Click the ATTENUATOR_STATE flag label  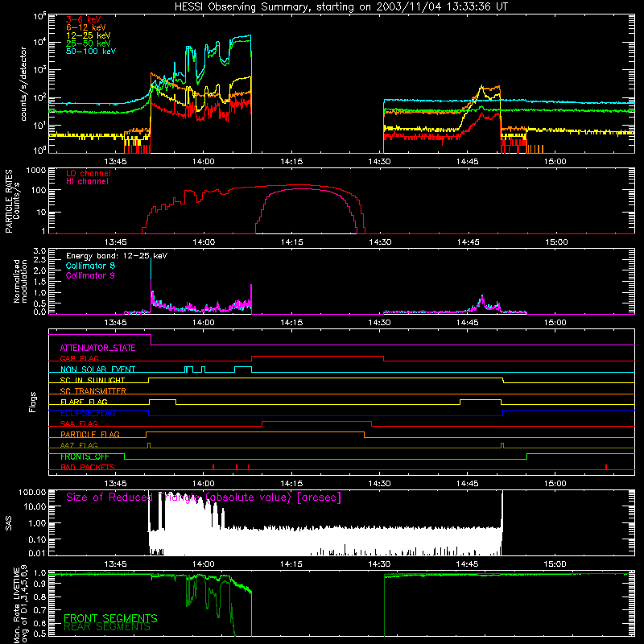click(97, 348)
